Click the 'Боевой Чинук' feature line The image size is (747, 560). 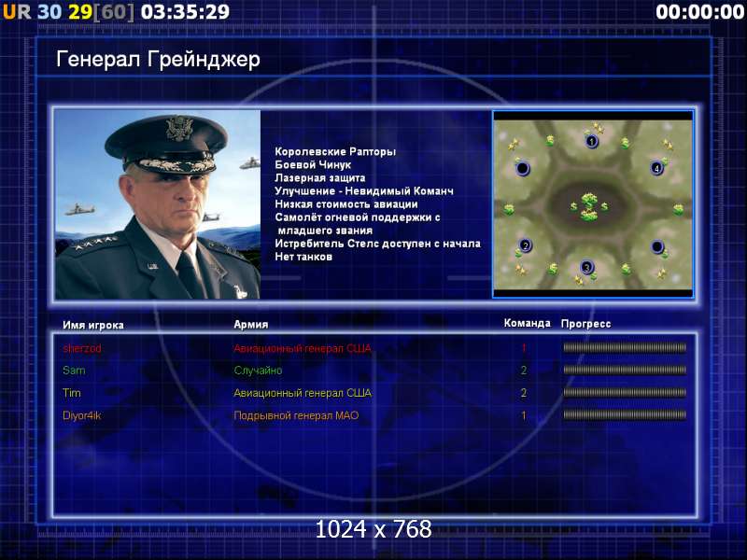[313, 165]
